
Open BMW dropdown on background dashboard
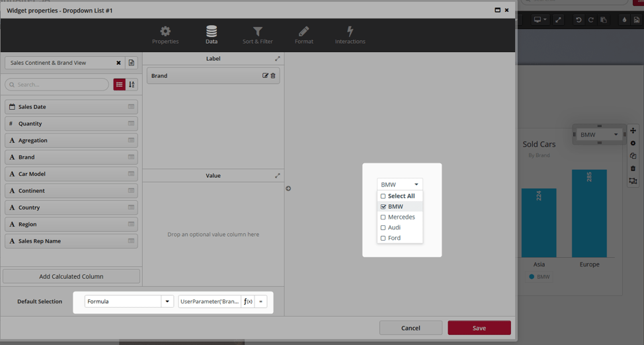[x=599, y=135]
